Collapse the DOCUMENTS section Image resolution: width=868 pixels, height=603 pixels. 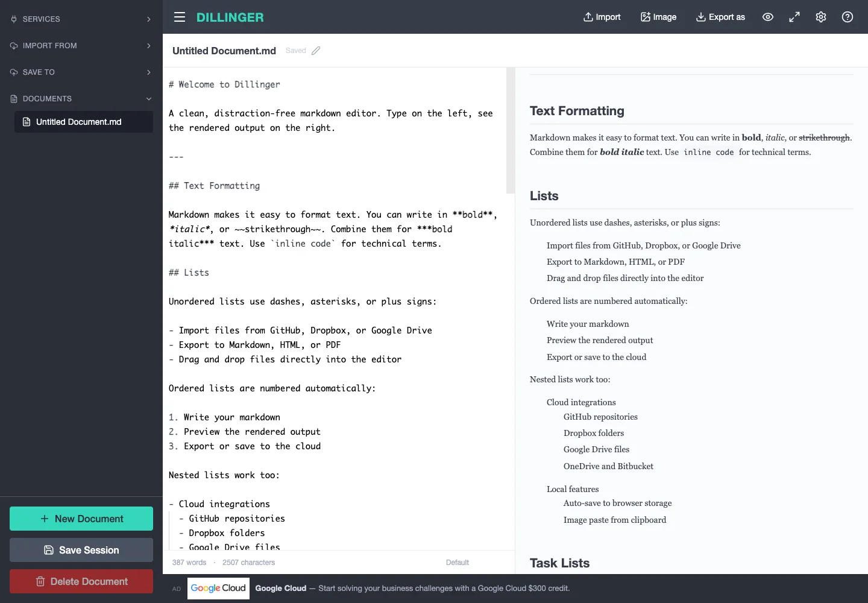click(x=81, y=99)
